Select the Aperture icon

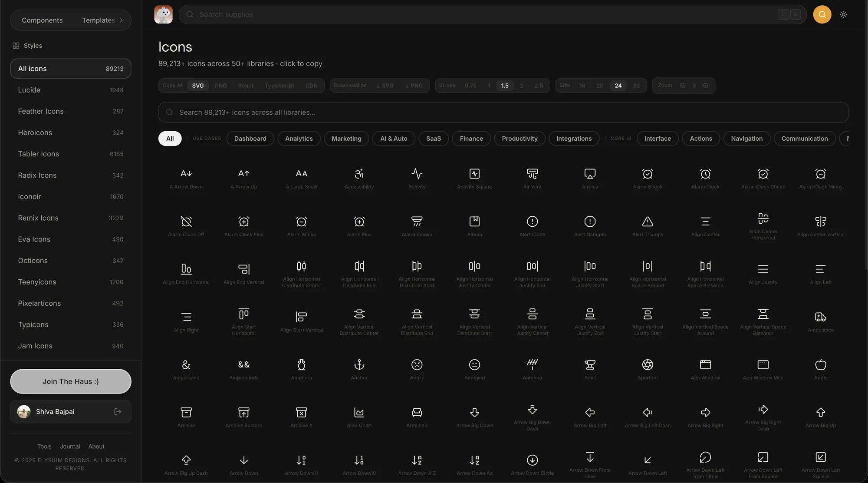click(648, 365)
